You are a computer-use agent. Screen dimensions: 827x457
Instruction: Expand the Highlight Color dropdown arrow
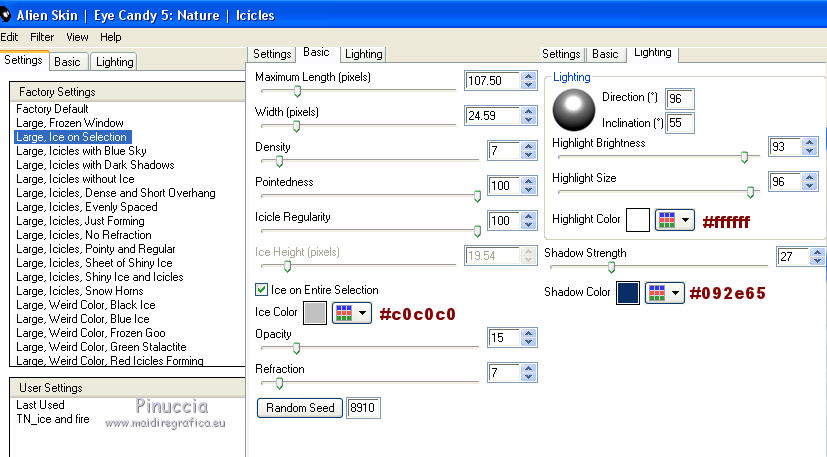(685, 220)
